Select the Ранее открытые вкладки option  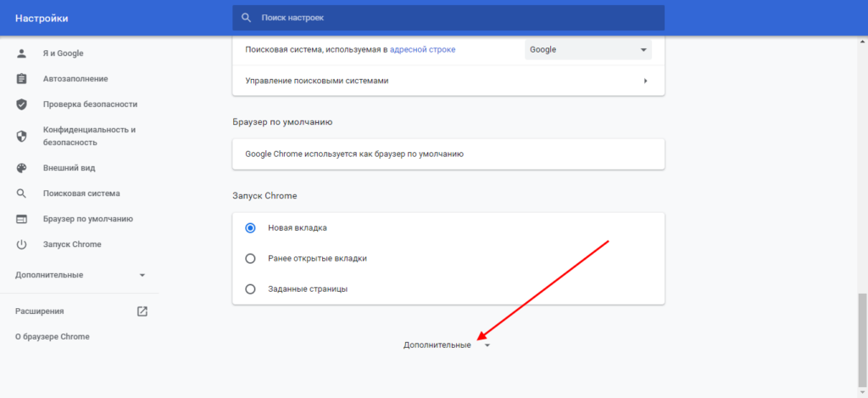click(250, 259)
